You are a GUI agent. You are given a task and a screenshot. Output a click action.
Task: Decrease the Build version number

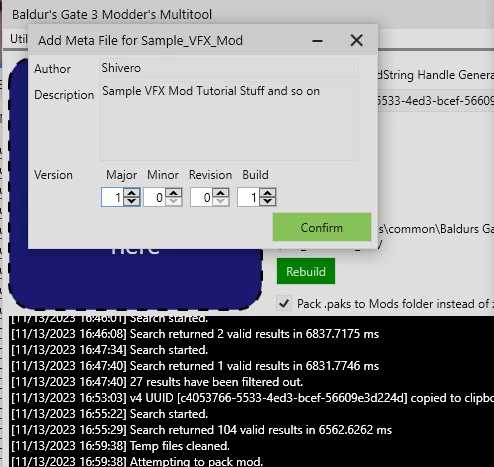click(268, 201)
